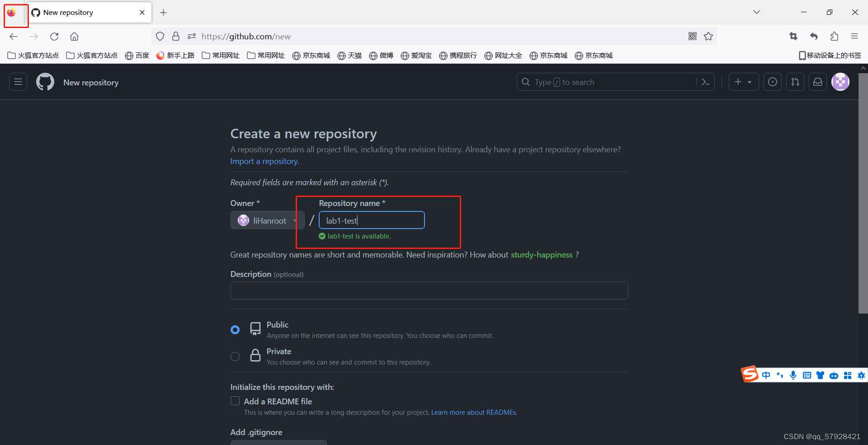Open the tab list chevron in the titlebar
Image resolution: width=868 pixels, height=445 pixels.
coord(756,12)
